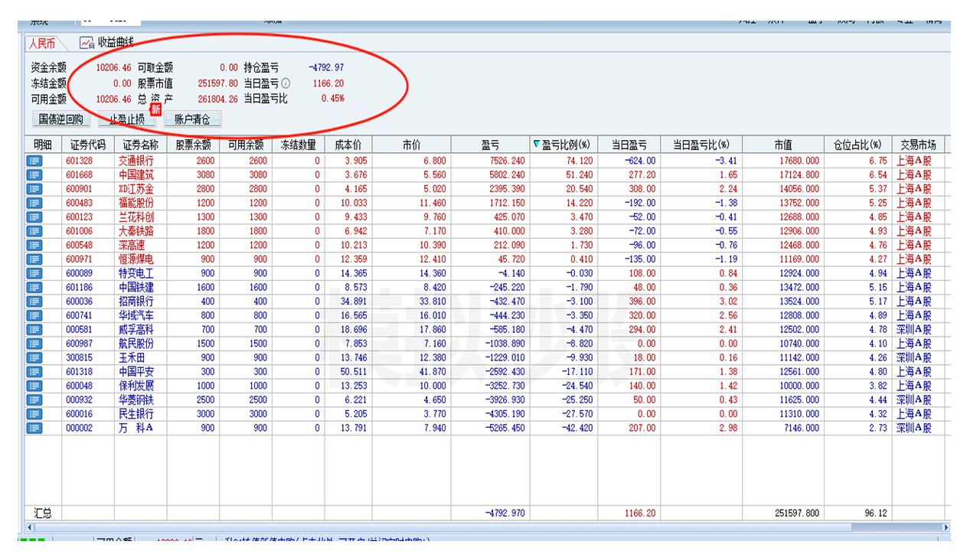Image resolution: width=980 pixels, height=551 pixels.
Task: Open detail icon for 中国平安 holding
Action: pos(34,372)
